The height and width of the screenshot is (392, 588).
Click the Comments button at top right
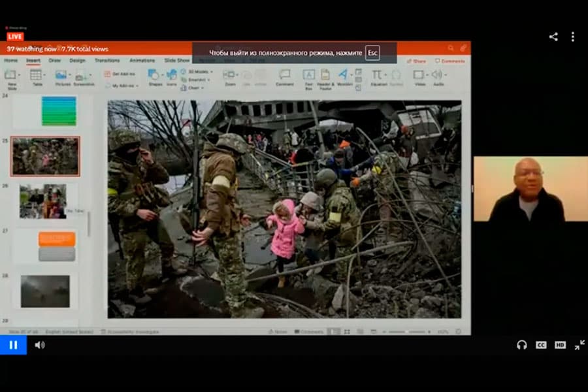pyautogui.click(x=449, y=61)
